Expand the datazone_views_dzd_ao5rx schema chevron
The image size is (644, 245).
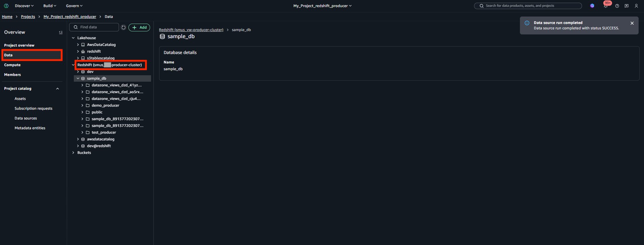[82, 92]
